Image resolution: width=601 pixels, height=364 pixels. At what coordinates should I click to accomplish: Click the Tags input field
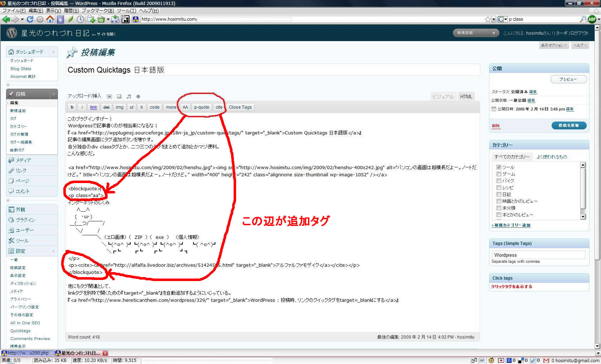(538, 255)
